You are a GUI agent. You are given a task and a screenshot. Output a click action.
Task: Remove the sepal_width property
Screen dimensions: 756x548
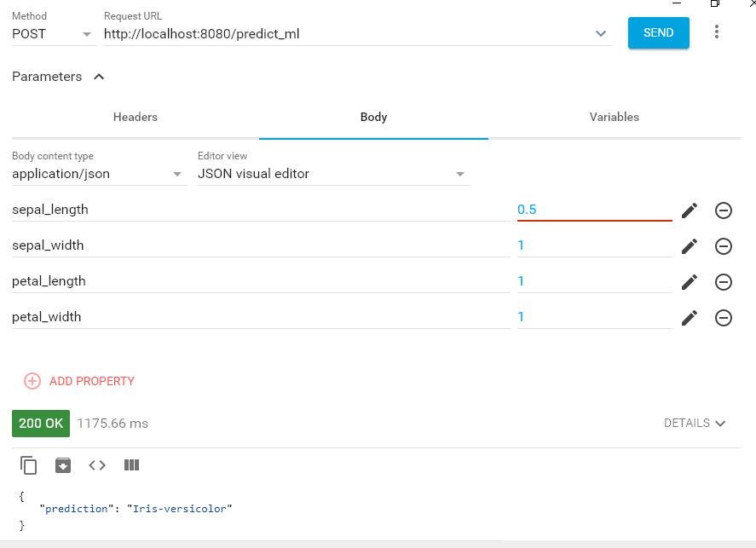[x=724, y=246]
